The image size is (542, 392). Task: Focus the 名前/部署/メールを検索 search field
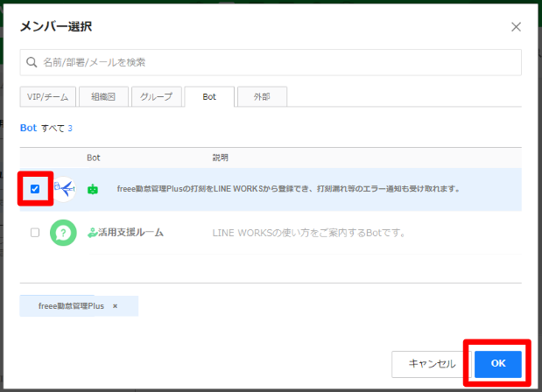tap(271, 62)
